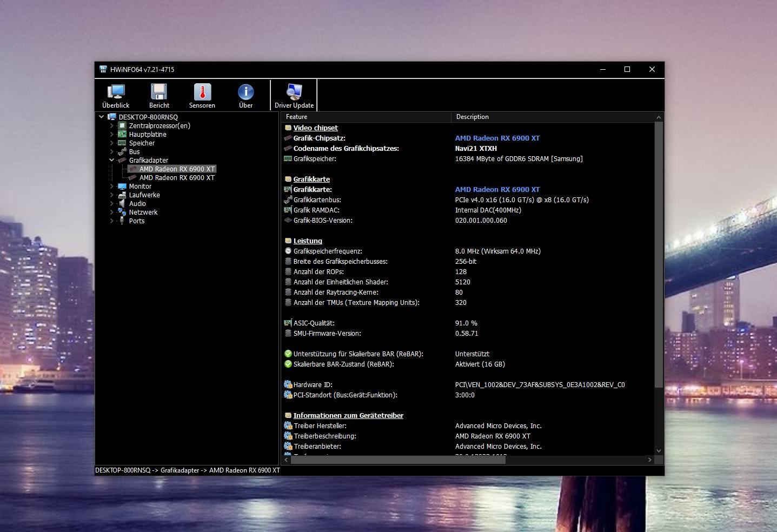Click the Monitor tree node icon

click(122, 186)
